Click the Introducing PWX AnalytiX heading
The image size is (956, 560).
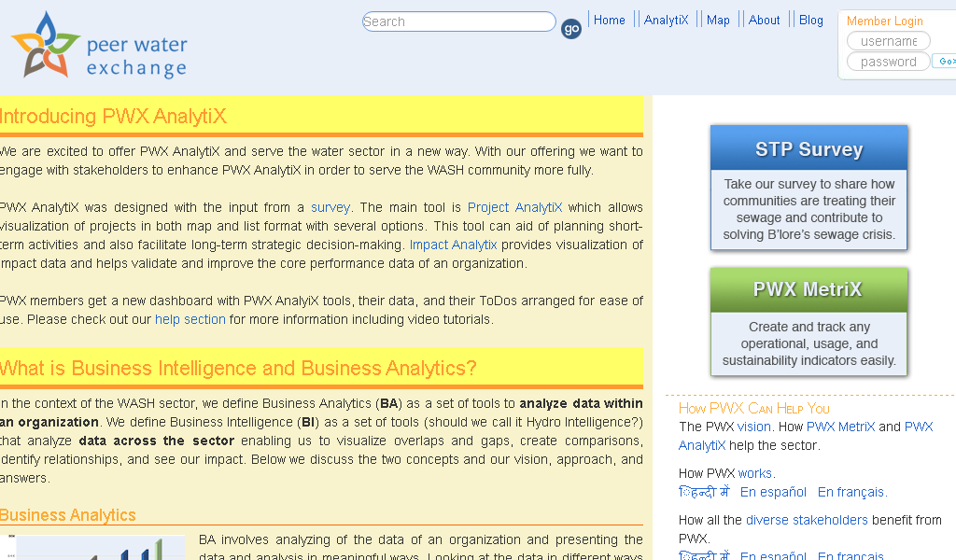click(x=113, y=116)
